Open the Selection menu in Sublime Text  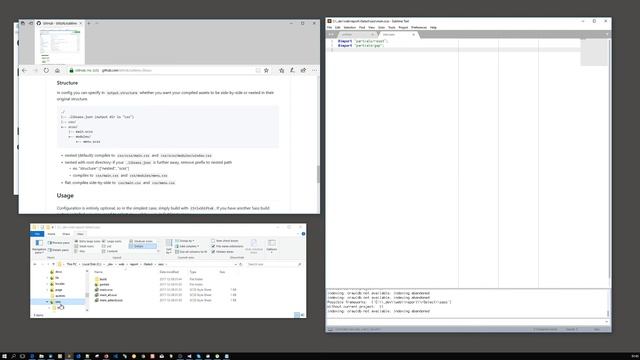(350, 27)
